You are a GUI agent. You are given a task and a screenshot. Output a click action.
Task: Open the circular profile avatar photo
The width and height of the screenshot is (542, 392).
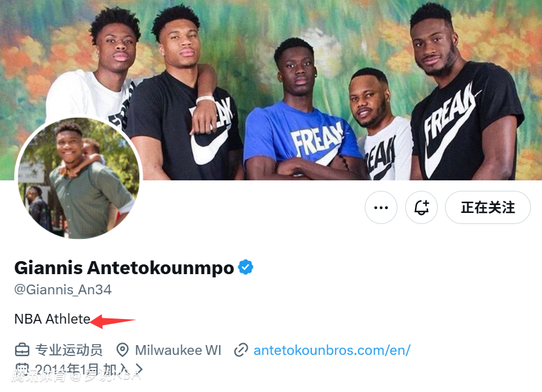[x=78, y=179]
